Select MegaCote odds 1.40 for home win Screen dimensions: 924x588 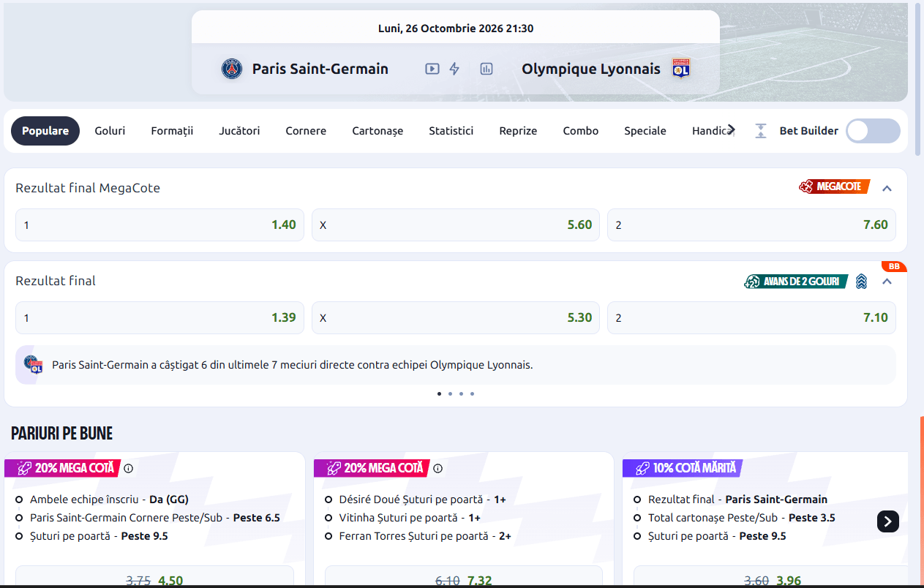pyautogui.click(x=159, y=225)
